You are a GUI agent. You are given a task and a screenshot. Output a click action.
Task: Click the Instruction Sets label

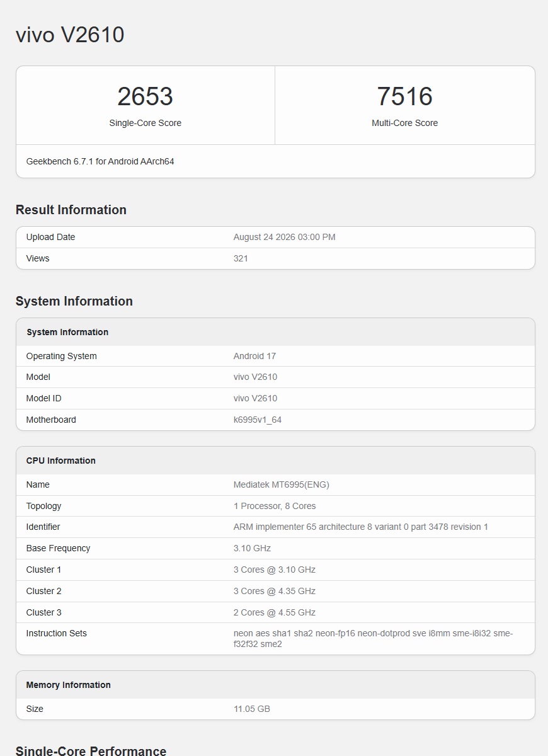(x=57, y=633)
